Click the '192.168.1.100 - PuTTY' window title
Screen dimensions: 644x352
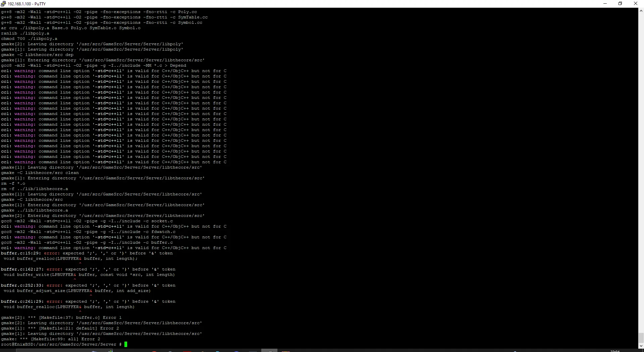point(26,4)
